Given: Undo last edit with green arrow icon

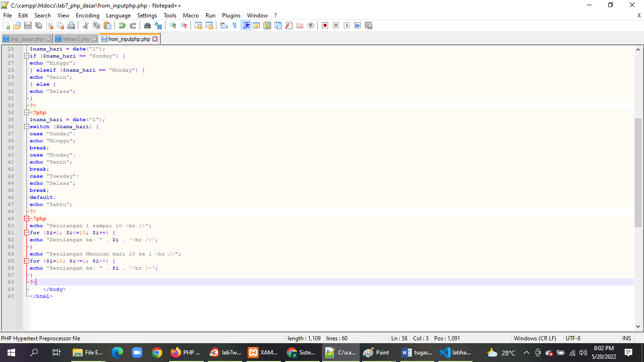Looking at the screenshot, I should click(122, 25).
